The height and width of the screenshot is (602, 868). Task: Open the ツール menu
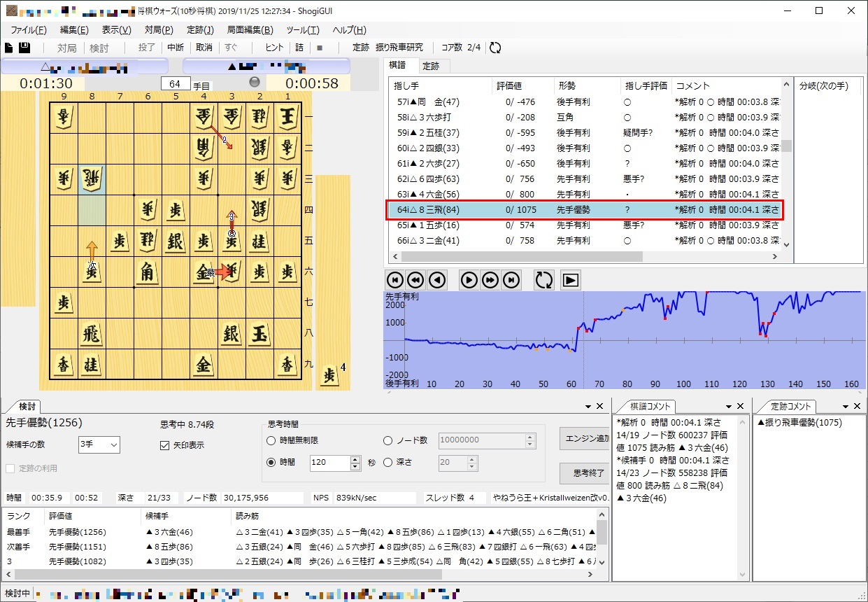(x=303, y=30)
